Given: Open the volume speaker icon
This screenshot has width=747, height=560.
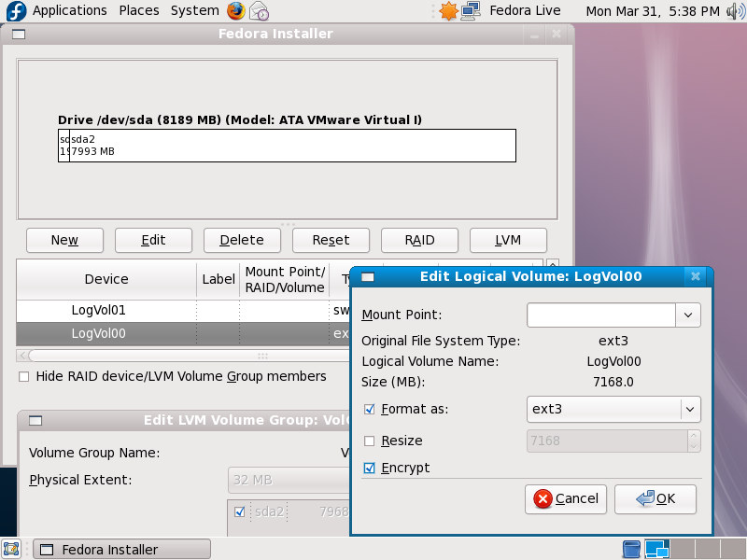Looking at the screenshot, I should [x=736, y=11].
